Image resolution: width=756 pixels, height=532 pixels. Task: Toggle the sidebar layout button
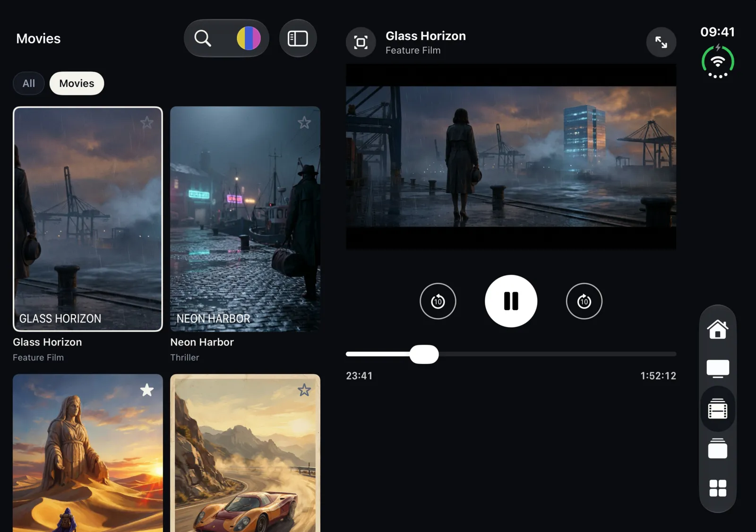point(298,38)
